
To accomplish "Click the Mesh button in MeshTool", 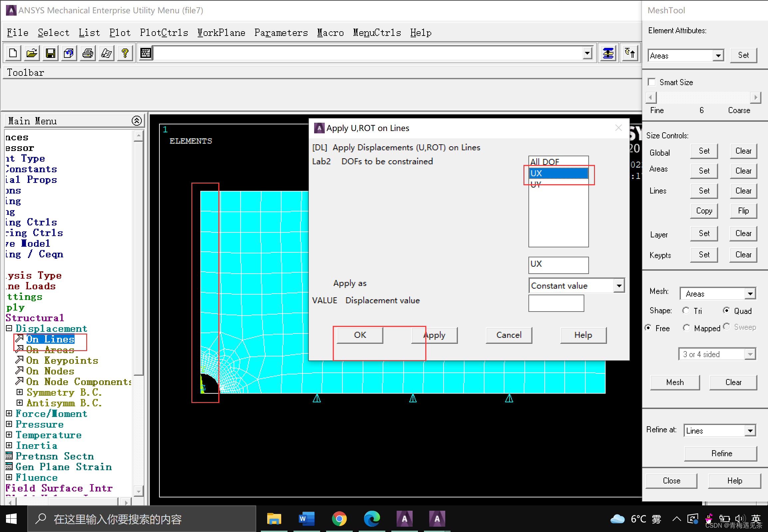I will click(674, 382).
